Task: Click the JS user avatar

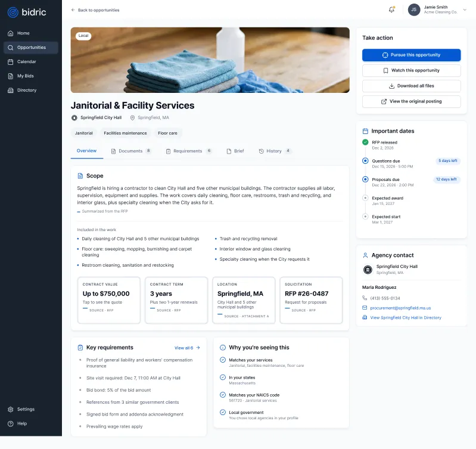Action: 414,10
